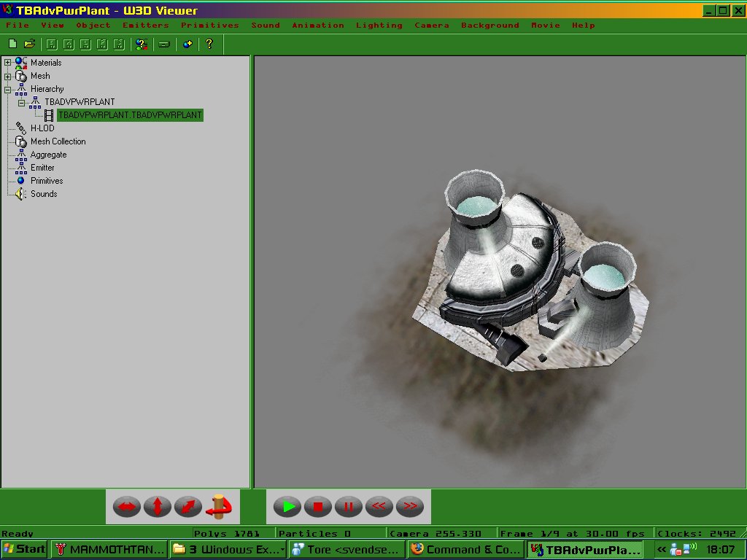Open the Camera menu
747x560 pixels.
point(431,25)
